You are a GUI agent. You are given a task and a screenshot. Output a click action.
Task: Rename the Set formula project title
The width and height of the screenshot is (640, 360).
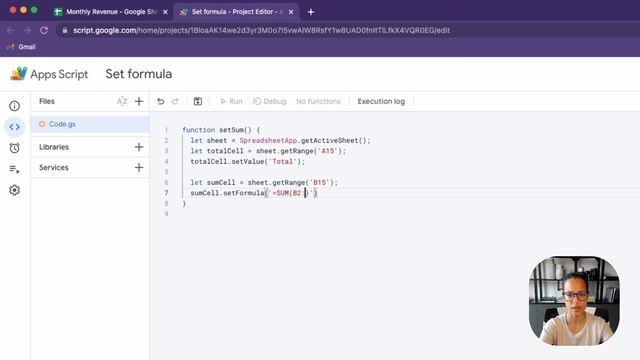click(x=138, y=74)
